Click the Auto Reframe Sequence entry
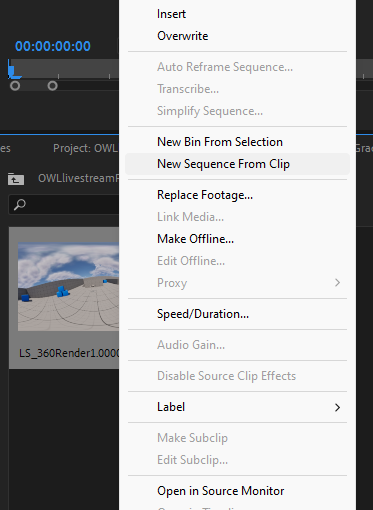 coord(225,67)
